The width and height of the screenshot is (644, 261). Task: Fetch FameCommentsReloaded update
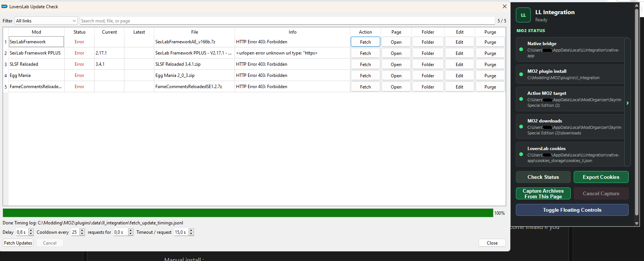(365, 87)
